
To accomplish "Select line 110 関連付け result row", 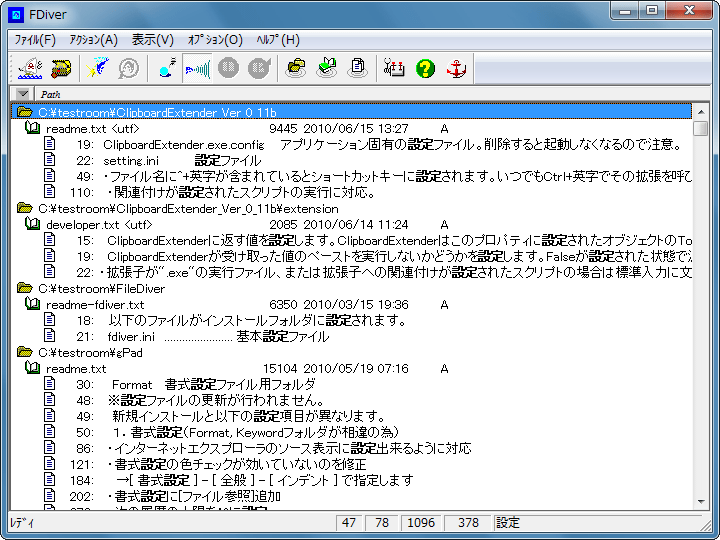I will [x=351, y=192].
